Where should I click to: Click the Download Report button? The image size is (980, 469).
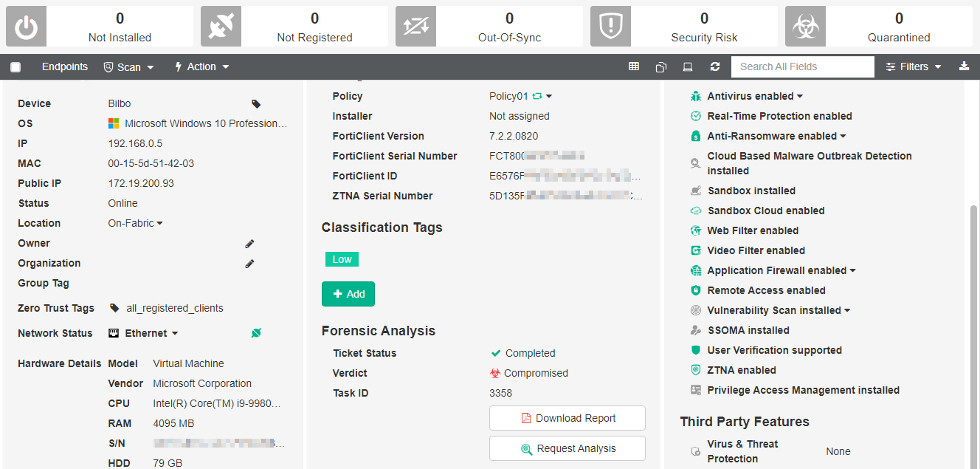(567, 417)
